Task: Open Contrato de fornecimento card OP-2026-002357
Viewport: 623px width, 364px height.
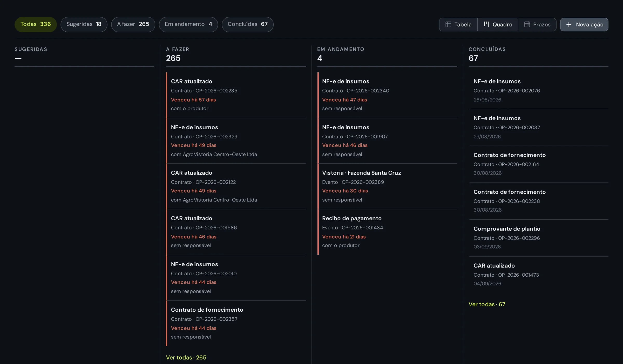Action: tap(236, 323)
